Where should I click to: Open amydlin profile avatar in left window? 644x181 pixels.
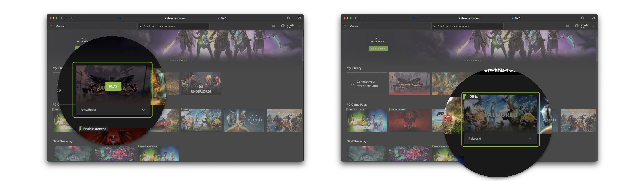tap(283, 26)
